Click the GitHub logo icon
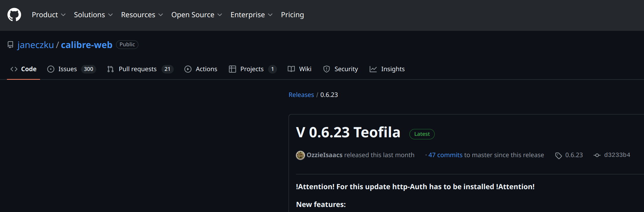Image resolution: width=644 pixels, height=212 pixels. (x=14, y=15)
